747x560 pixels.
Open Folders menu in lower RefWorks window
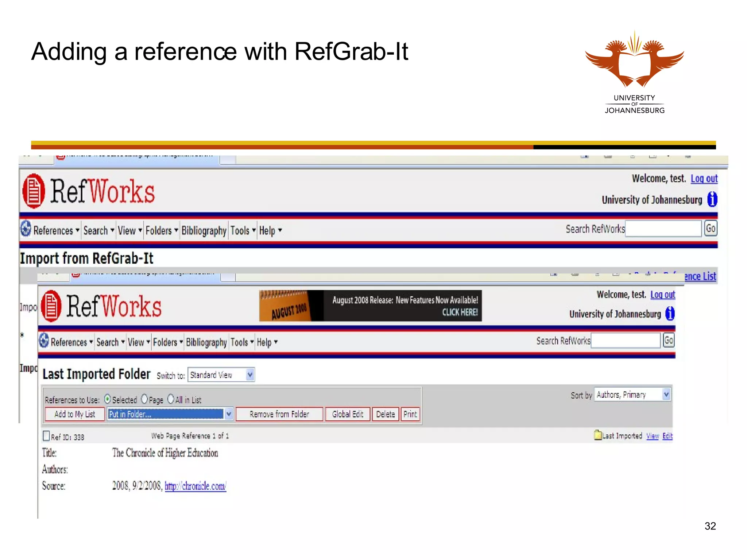168,342
